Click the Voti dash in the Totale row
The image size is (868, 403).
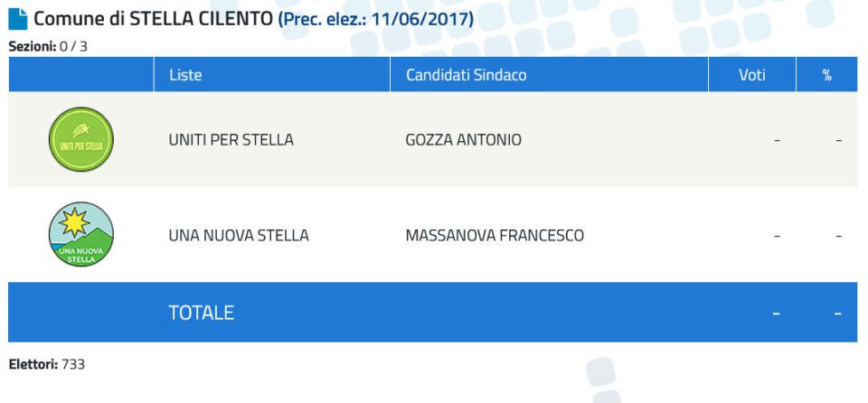pyautogui.click(x=776, y=314)
